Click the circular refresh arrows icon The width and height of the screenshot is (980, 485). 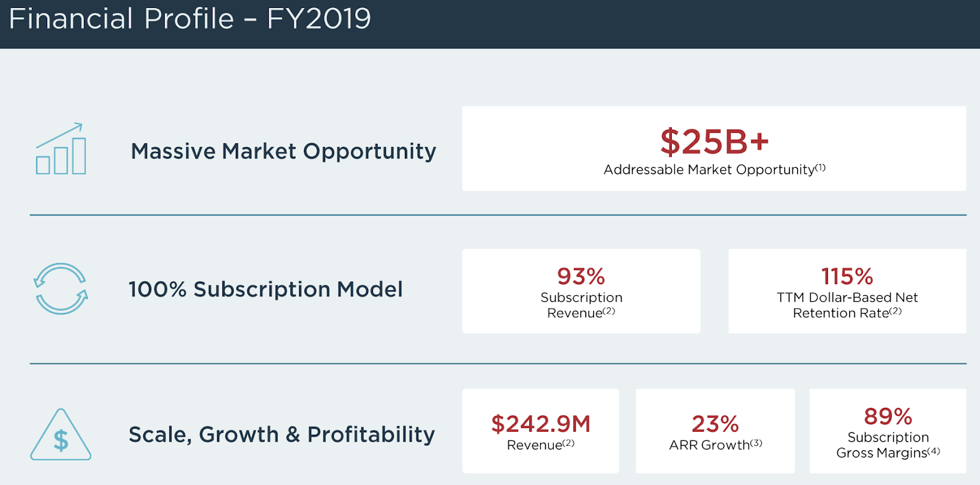pos(61,289)
